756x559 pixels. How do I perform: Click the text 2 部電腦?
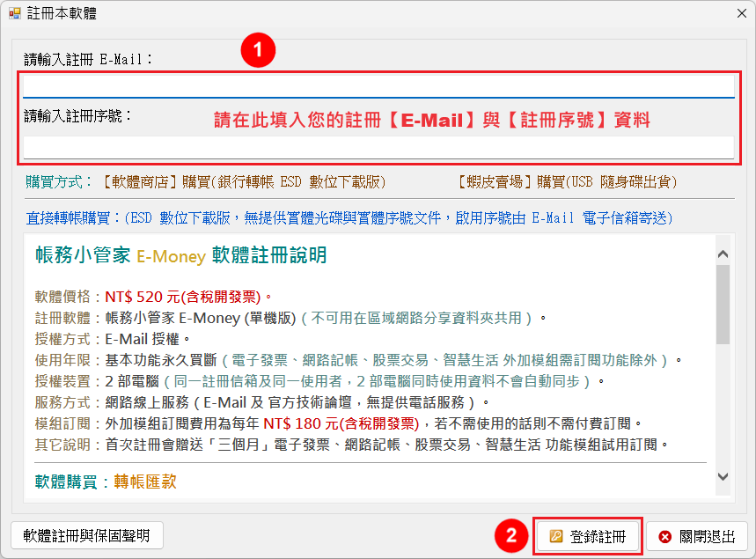pyautogui.click(x=132, y=381)
